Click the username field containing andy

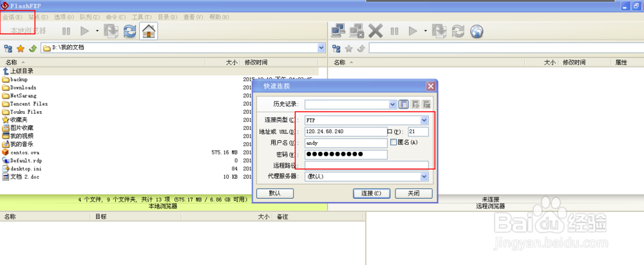point(346,143)
